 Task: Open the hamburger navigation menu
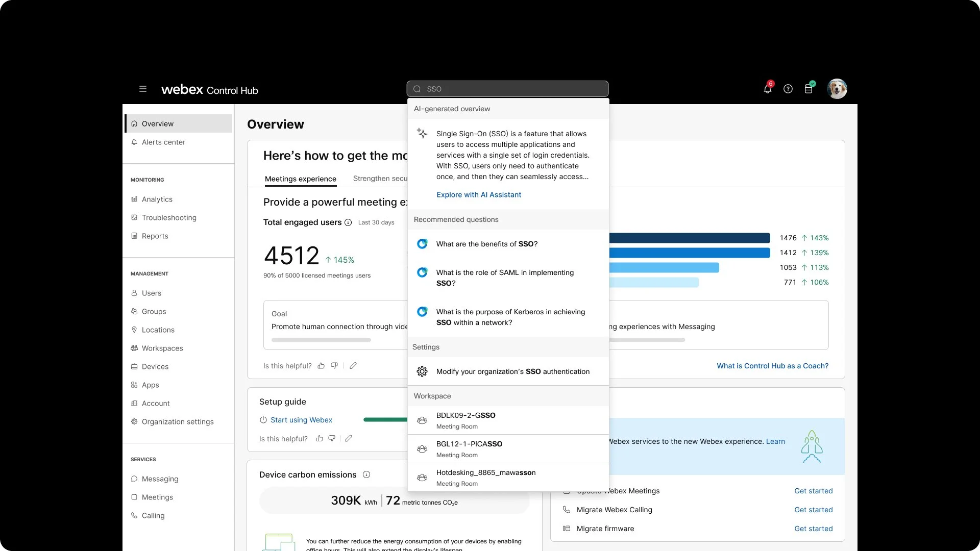(x=143, y=89)
